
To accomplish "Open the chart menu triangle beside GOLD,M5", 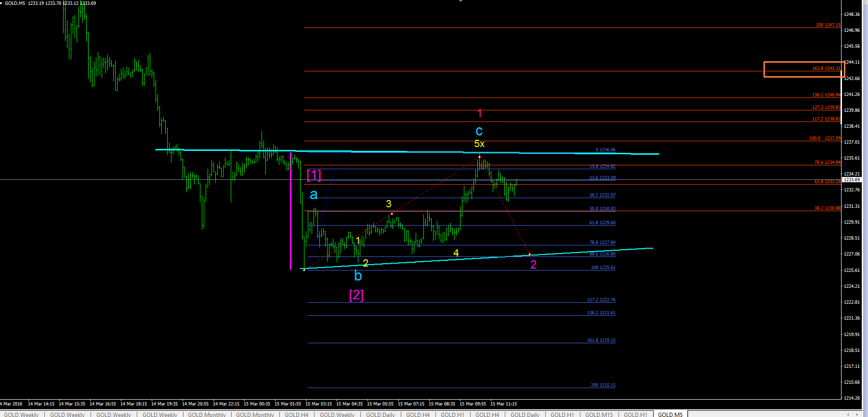I will [2, 3].
